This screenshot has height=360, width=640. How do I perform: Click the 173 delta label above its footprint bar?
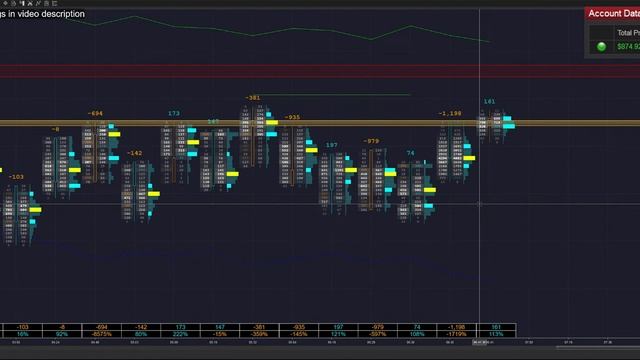click(x=174, y=113)
